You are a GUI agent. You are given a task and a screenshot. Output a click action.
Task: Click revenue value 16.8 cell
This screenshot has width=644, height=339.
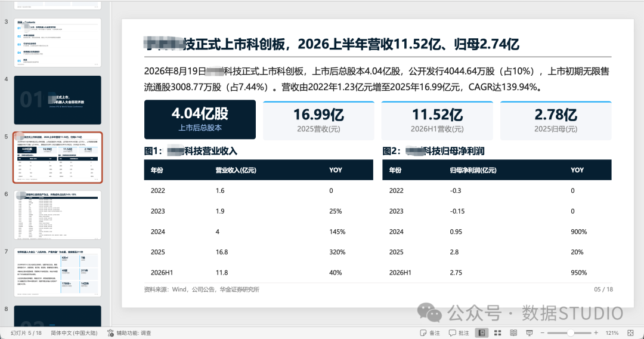click(222, 252)
